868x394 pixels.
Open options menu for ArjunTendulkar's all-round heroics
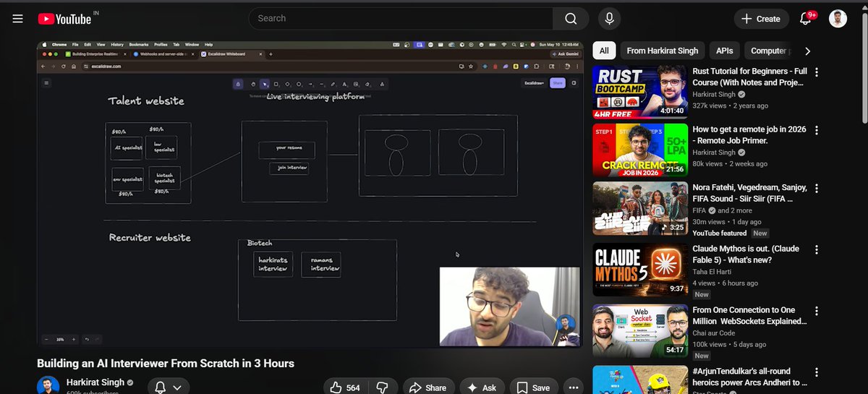(817, 372)
